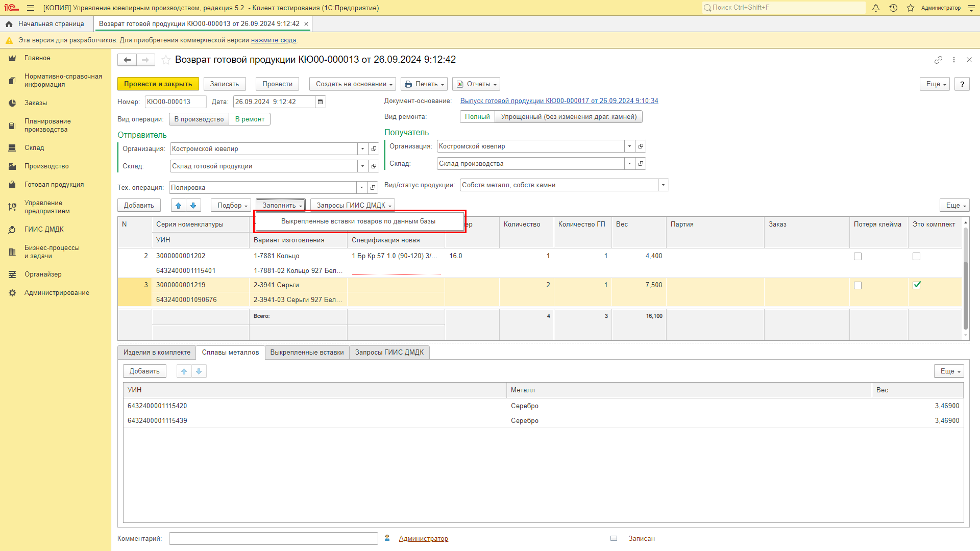Open history clock icon in title bar

pyautogui.click(x=893, y=8)
